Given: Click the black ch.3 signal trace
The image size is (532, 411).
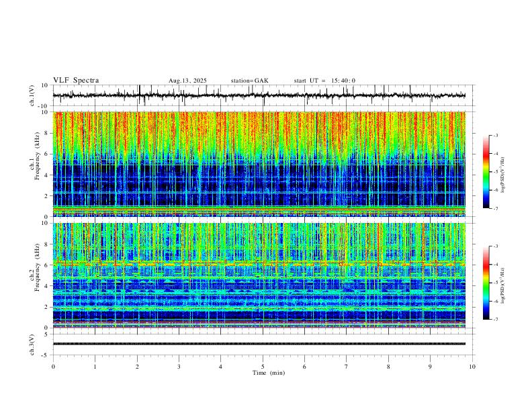Looking at the screenshot, I should (259, 344).
